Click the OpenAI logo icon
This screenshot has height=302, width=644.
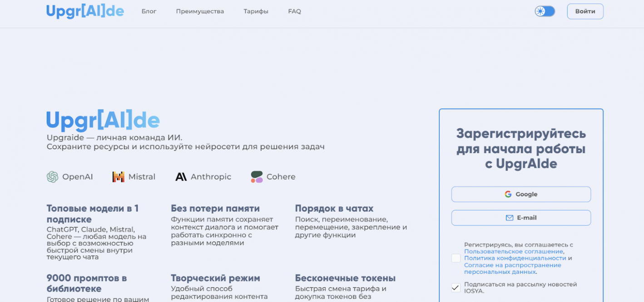click(x=53, y=177)
